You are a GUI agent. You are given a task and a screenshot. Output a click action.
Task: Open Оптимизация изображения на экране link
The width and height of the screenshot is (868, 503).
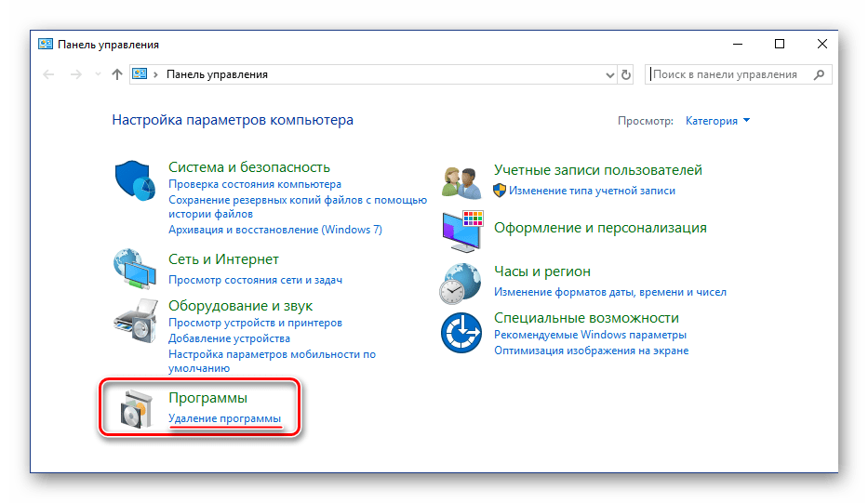coord(591,351)
